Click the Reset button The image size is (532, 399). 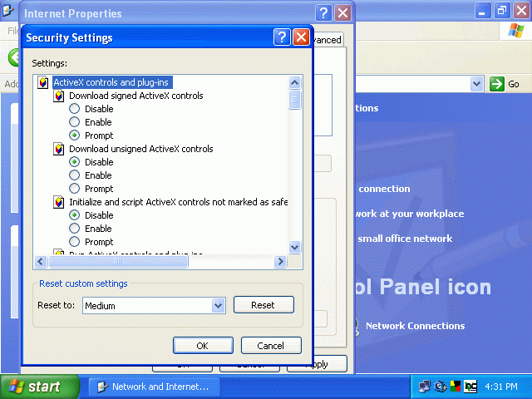[x=264, y=305]
